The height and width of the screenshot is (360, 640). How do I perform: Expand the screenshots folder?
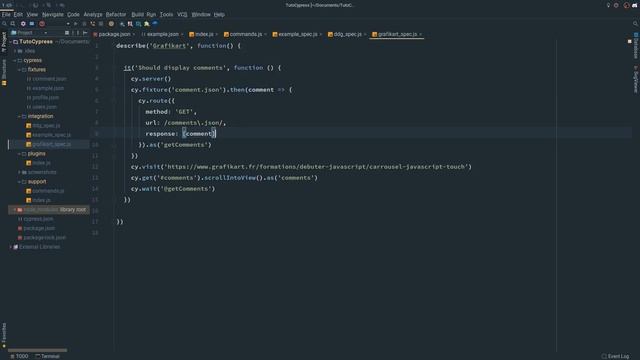click(19, 172)
